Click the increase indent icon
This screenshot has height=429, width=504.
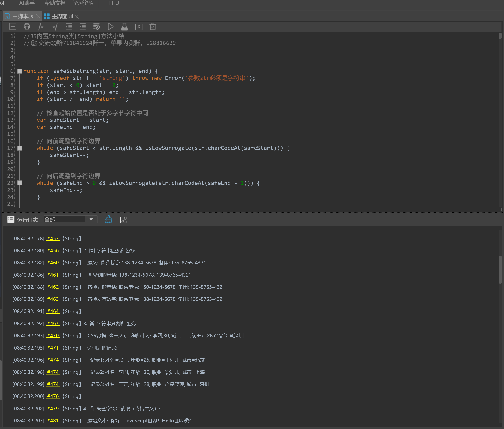pos(83,26)
